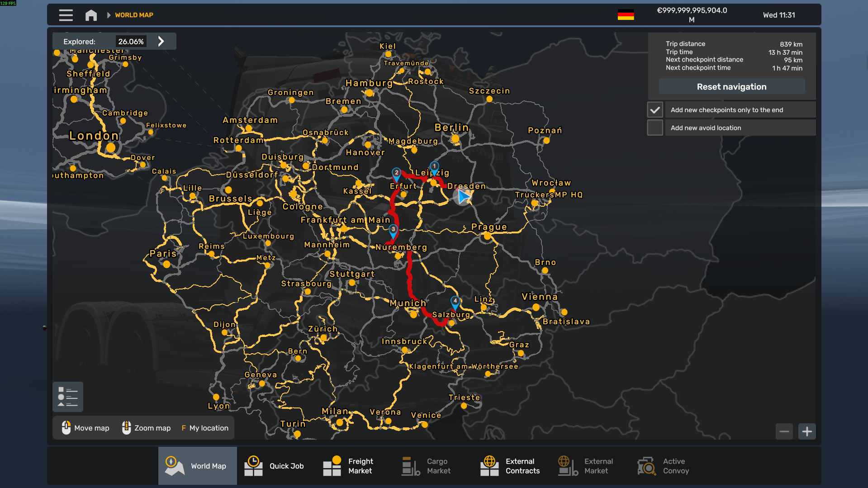Screen dimensions: 868x488
Task: Expand the Explored percentage details arrow
Action: pos(161,42)
